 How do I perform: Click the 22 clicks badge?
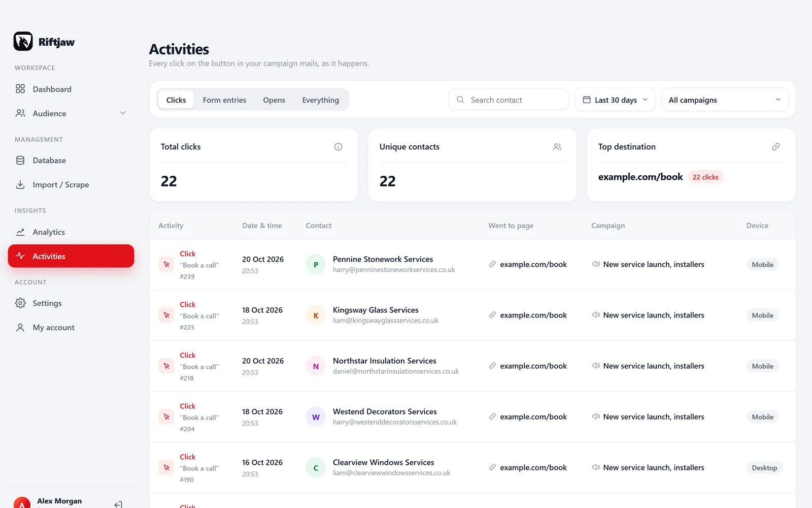point(705,177)
